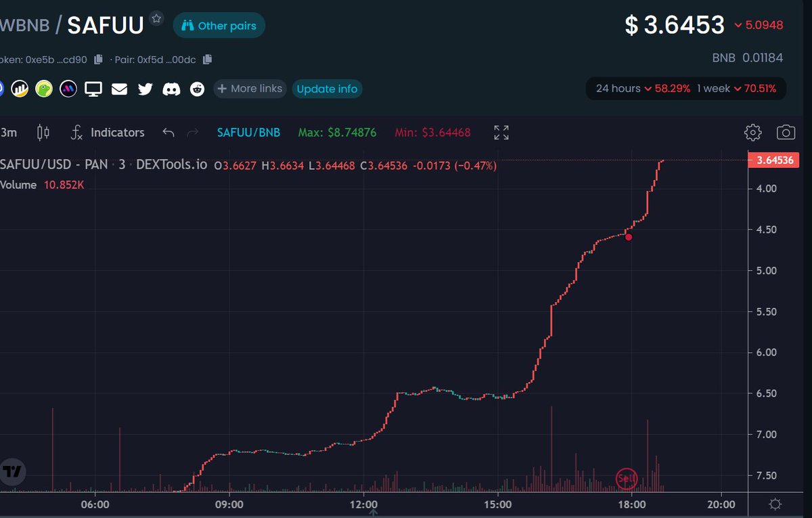Click the Update info button
Screen dimensions: 812x518
327,89
